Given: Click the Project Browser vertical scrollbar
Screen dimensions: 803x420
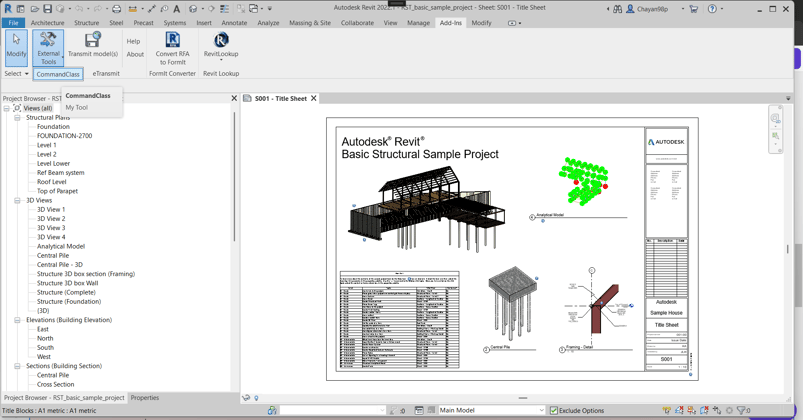Looking at the screenshot, I should tap(235, 177).
